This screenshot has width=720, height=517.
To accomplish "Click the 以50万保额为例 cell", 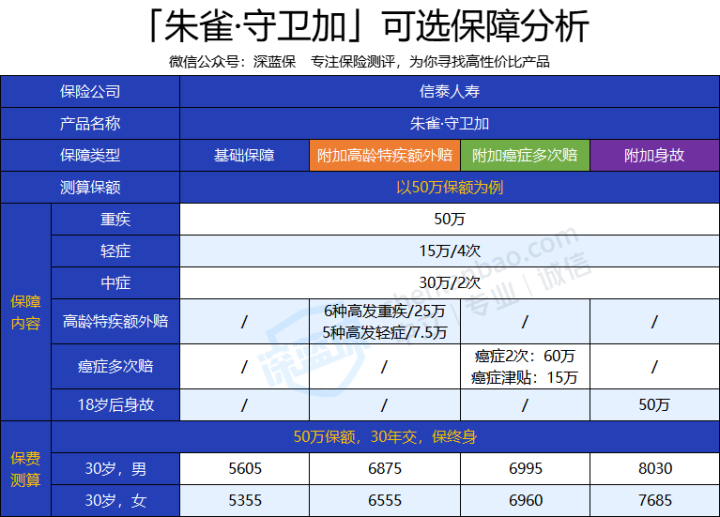I will click(x=450, y=187).
